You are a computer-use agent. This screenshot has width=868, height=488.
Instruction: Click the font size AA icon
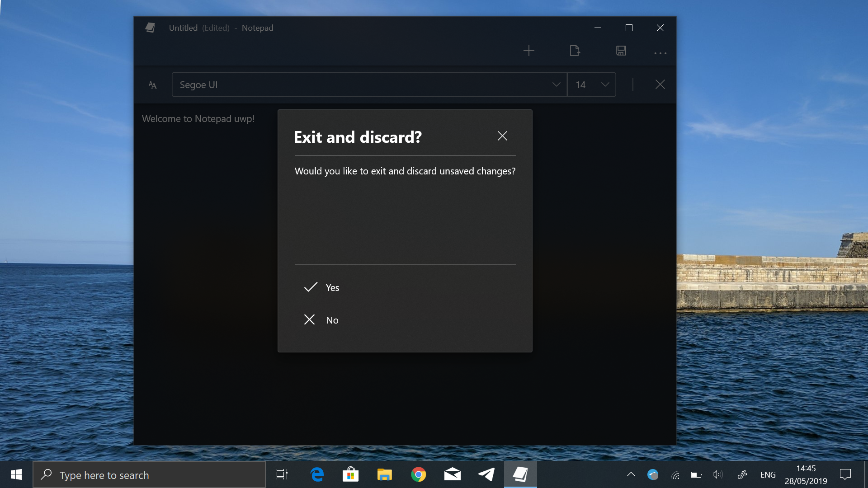pos(153,85)
